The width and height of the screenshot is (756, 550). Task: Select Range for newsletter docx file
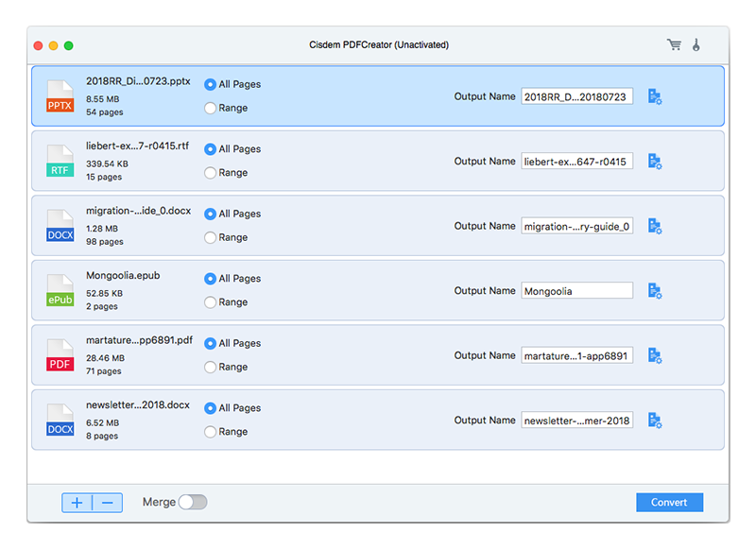(x=210, y=432)
